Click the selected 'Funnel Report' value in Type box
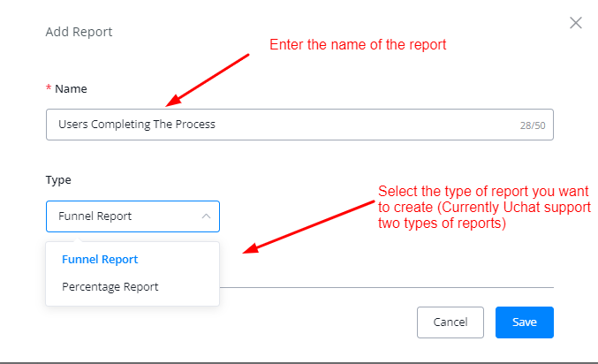The image size is (598, 364). click(x=95, y=216)
